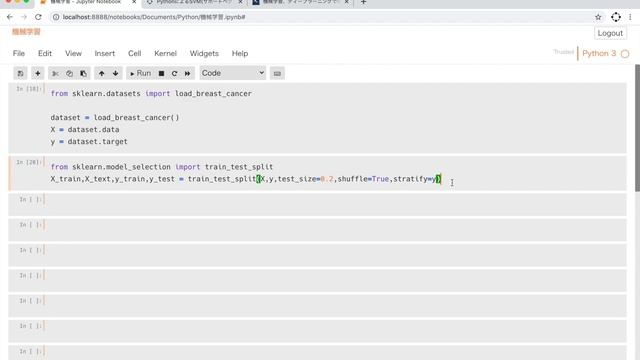
Task: Go back in browser history
Action: [10, 17]
